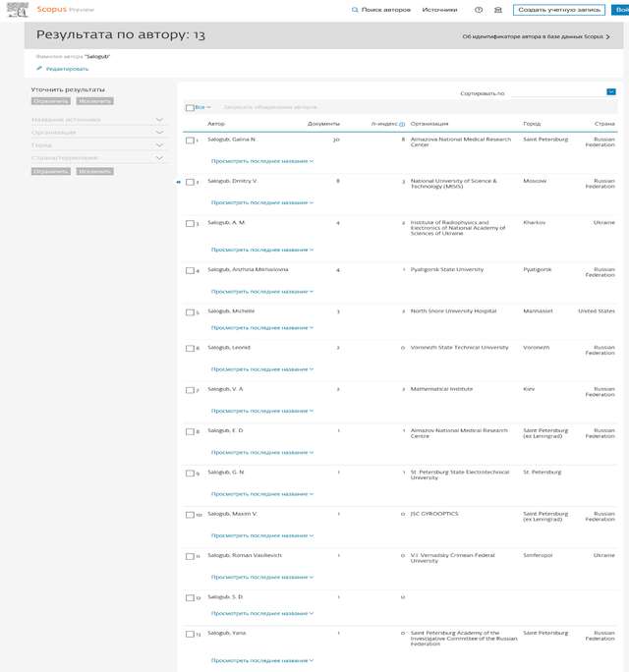
Task: Toggle the select-all 'Все' checkbox
Action: point(190,107)
